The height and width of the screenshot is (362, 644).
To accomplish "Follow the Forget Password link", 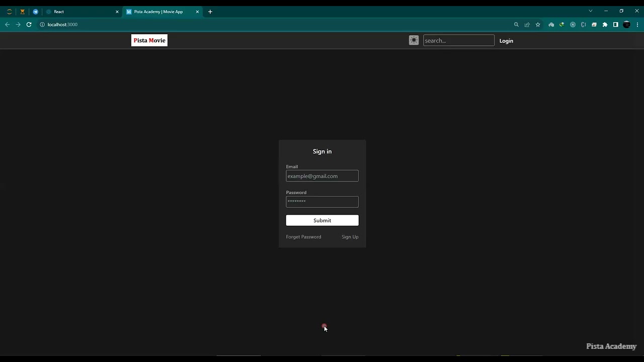I will 303,237.
